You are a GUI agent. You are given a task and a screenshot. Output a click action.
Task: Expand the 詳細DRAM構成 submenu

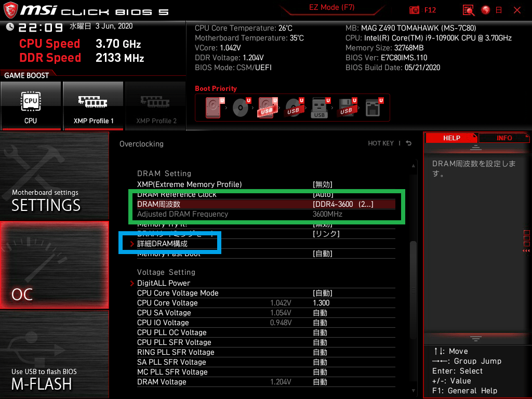point(162,244)
